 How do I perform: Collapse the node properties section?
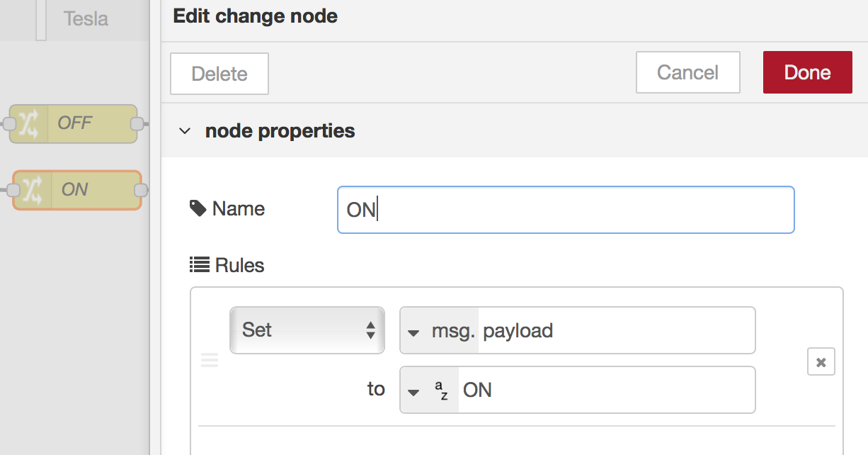[x=185, y=131]
